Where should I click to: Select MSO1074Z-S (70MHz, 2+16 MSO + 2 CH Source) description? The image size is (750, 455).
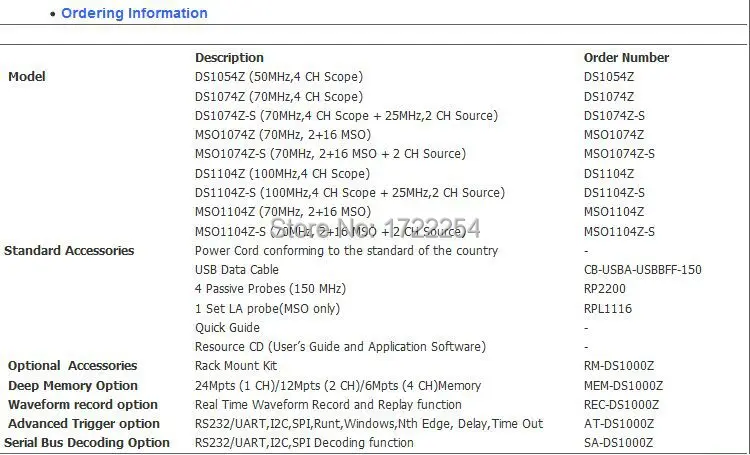[330, 154]
